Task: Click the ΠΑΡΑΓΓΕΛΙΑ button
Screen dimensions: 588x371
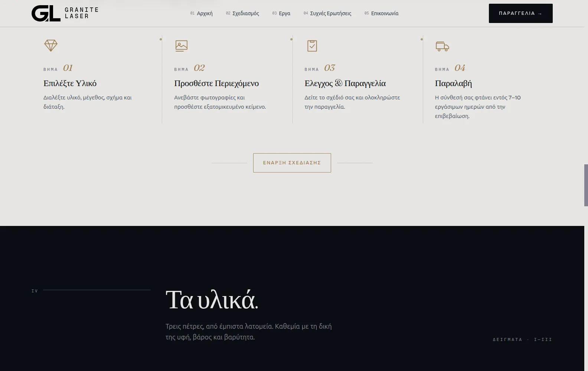Action: click(520, 13)
